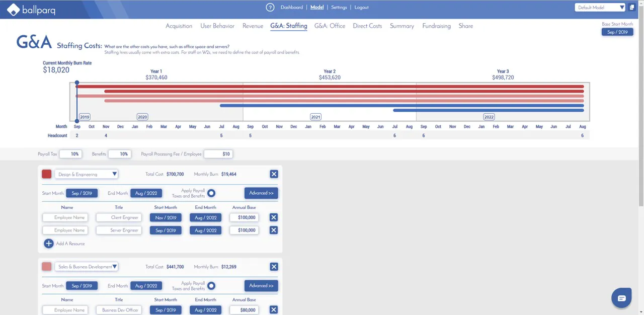Open the help question mark icon
This screenshot has width=644, height=315.
pyautogui.click(x=270, y=8)
